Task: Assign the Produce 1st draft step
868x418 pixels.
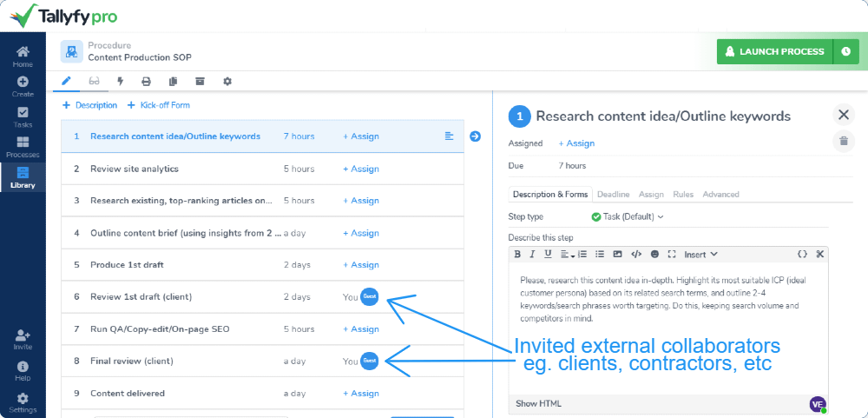Action: (361, 265)
